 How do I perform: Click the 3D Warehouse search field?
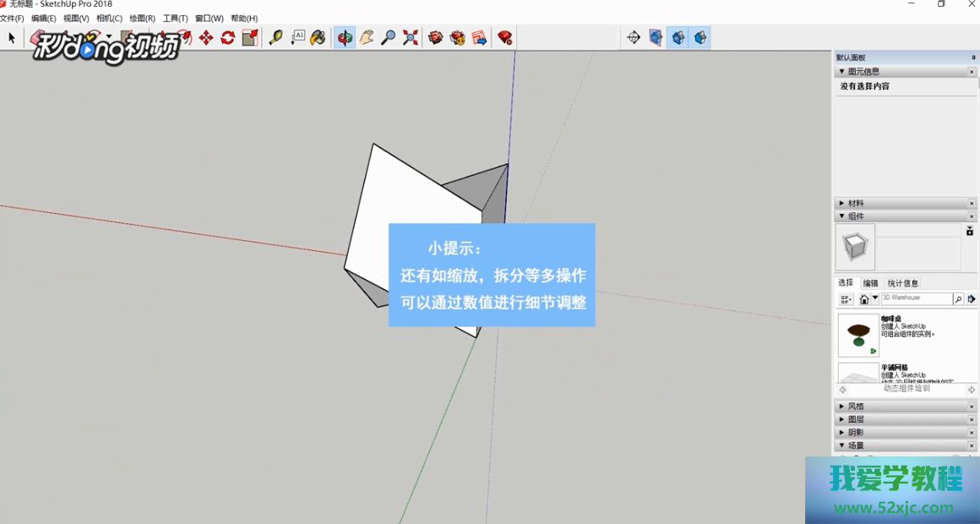coord(916,298)
